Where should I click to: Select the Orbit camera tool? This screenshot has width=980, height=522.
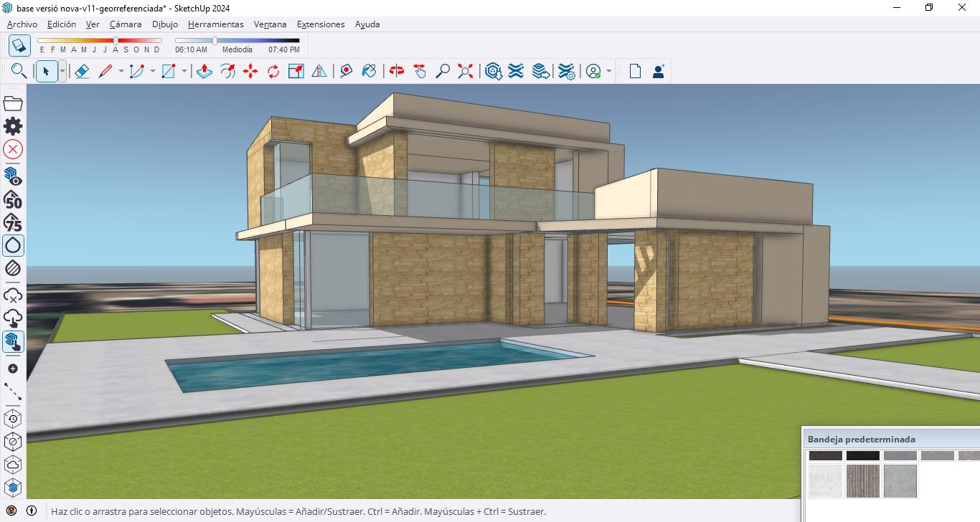[397, 71]
